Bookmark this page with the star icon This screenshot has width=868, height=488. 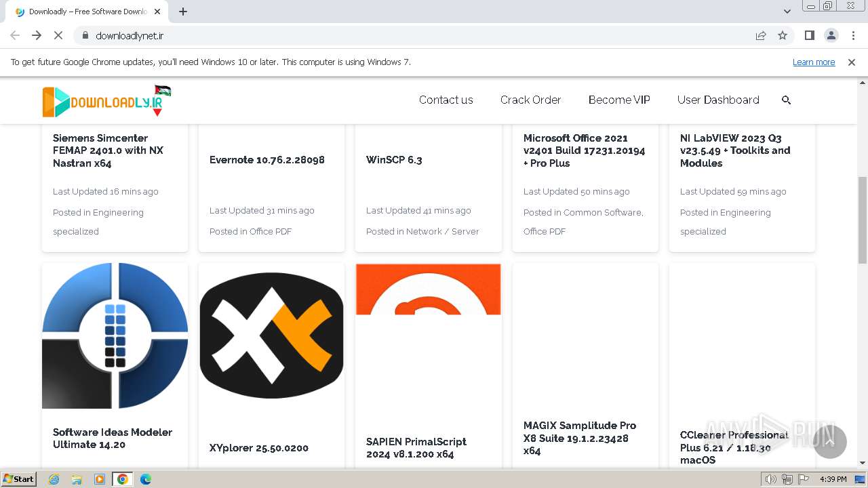(783, 35)
